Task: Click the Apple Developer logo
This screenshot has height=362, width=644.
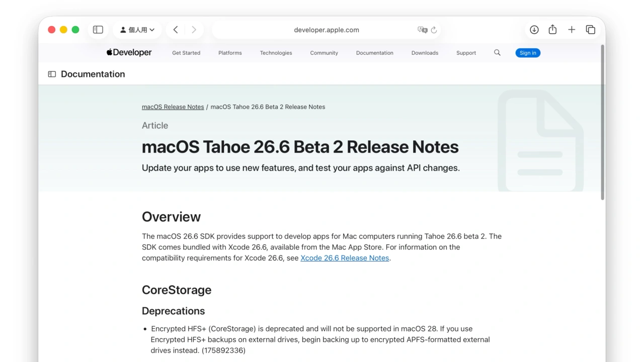Action: click(129, 52)
